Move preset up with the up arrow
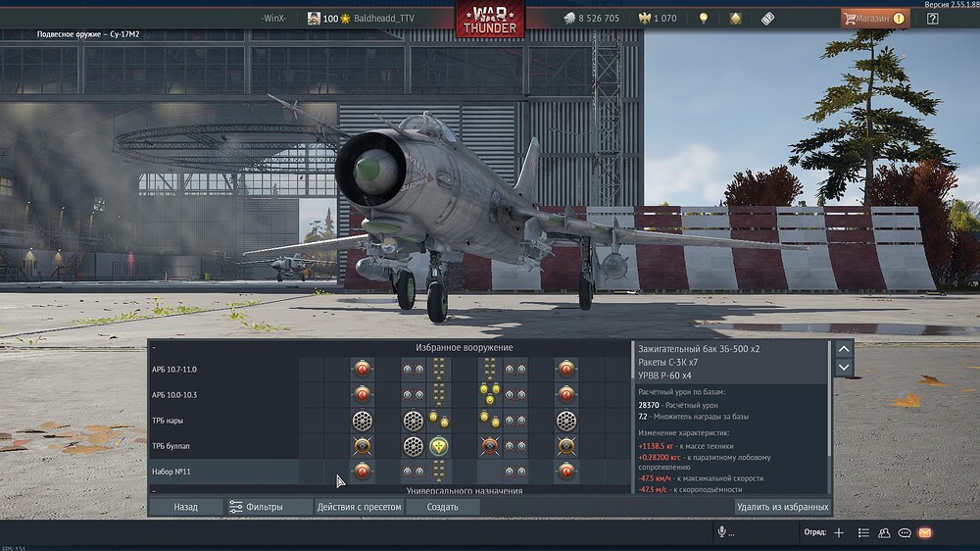 [x=844, y=349]
